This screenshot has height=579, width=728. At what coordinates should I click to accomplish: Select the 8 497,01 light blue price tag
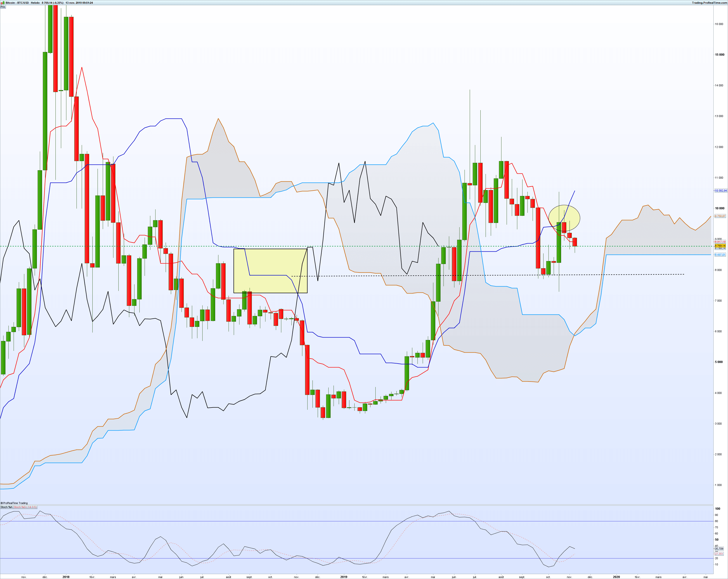[x=720, y=255]
